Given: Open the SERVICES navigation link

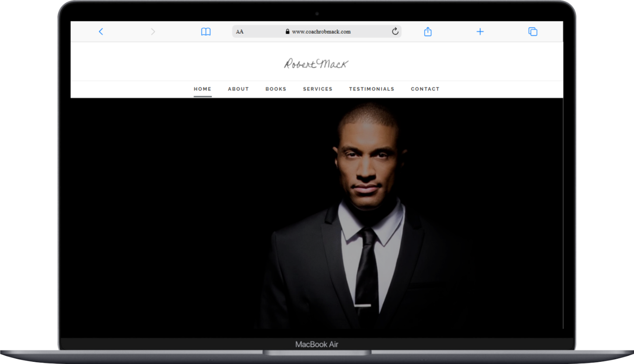Looking at the screenshot, I should click(317, 89).
